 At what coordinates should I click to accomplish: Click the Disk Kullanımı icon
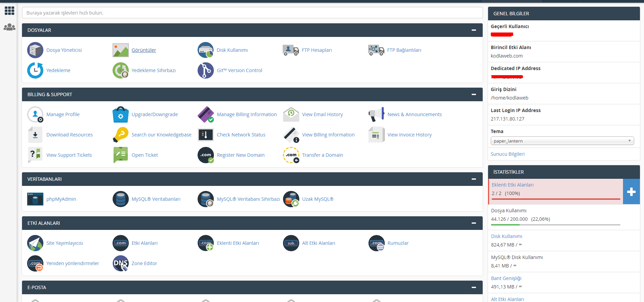pos(205,50)
